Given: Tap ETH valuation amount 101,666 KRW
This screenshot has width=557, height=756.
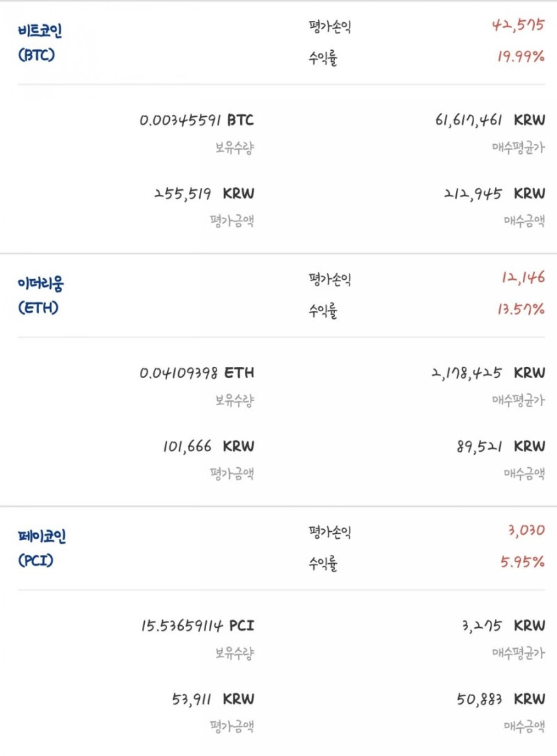Looking at the screenshot, I should [x=208, y=446].
